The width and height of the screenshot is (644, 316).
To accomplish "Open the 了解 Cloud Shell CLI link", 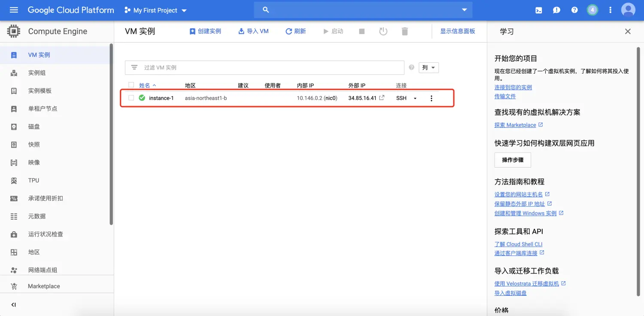I will [519, 244].
